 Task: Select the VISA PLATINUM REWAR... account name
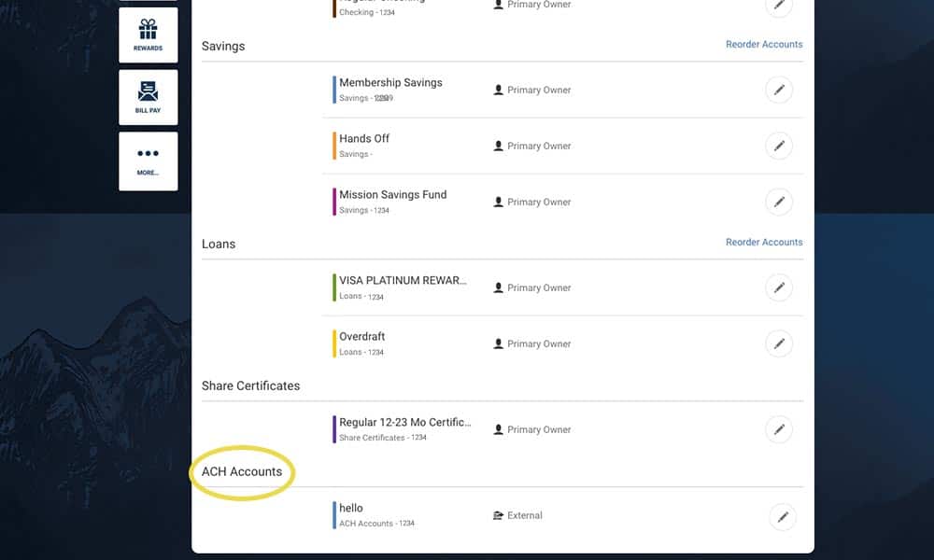(x=403, y=280)
